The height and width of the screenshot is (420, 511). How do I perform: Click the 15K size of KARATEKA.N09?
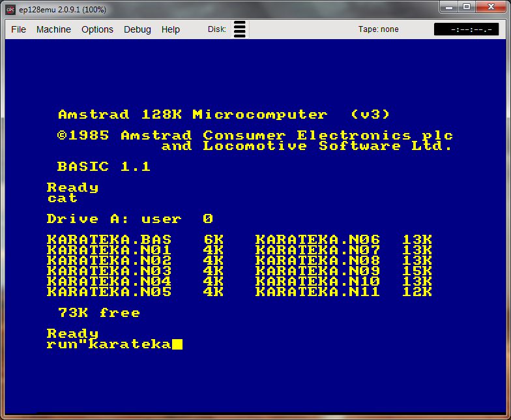click(x=417, y=271)
